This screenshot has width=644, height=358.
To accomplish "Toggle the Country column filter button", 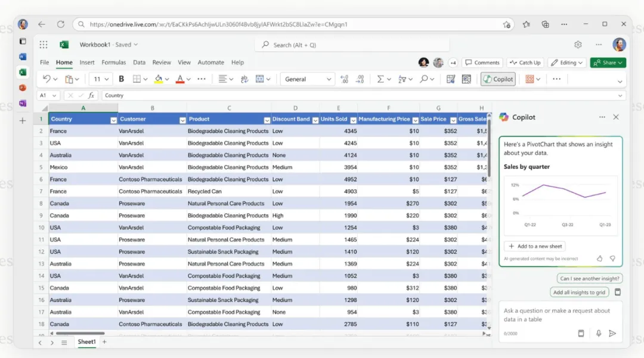I will [113, 120].
